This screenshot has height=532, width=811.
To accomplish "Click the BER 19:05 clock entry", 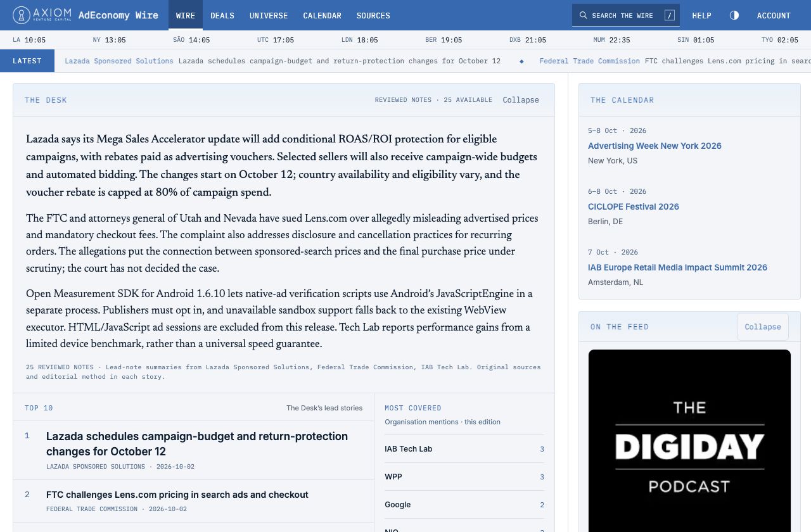I will point(444,40).
